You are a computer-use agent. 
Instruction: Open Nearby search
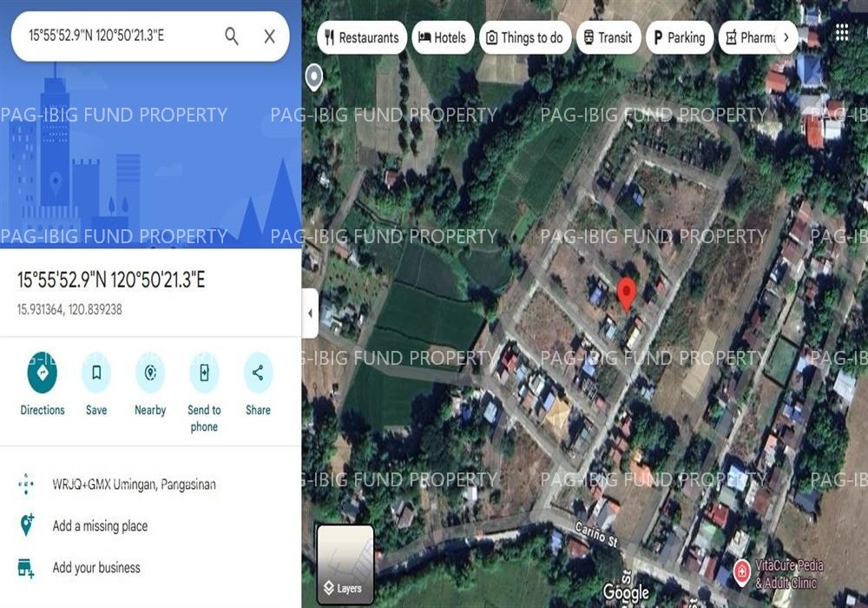149,375
